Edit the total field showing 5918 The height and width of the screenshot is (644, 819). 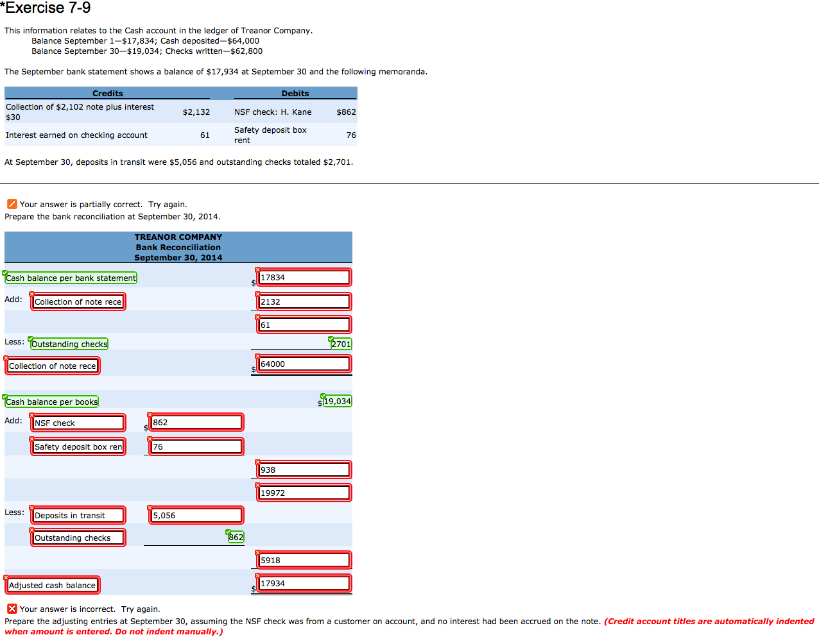(x=304, y=560)
